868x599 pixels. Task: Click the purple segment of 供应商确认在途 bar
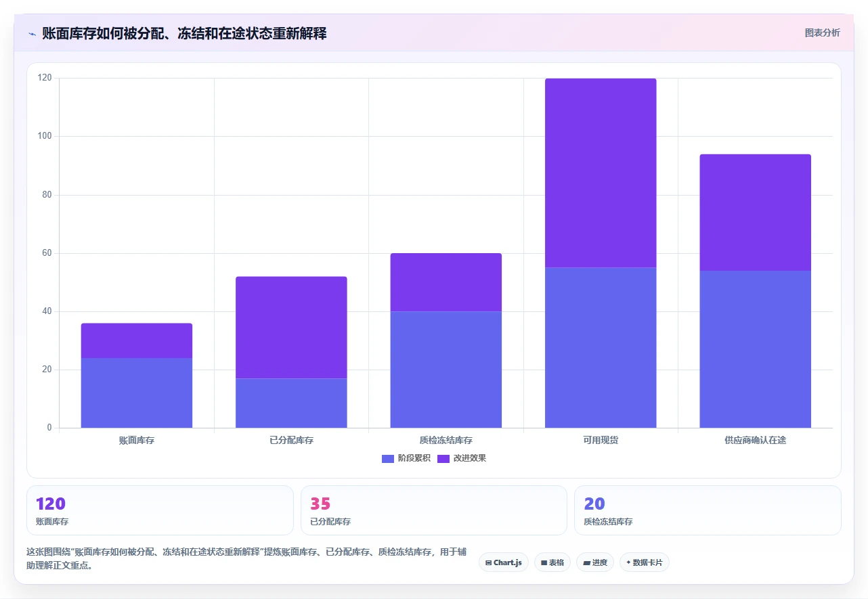coord(755,213)
